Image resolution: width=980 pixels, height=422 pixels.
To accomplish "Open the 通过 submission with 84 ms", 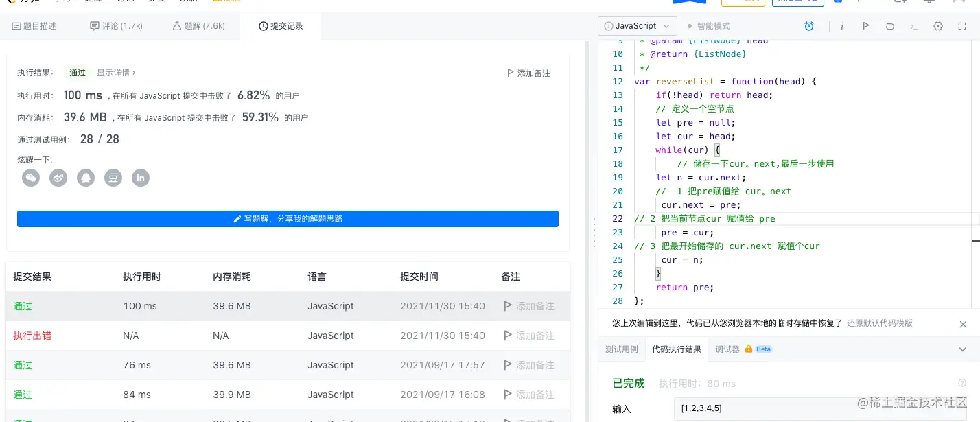I will click(23, 395).
